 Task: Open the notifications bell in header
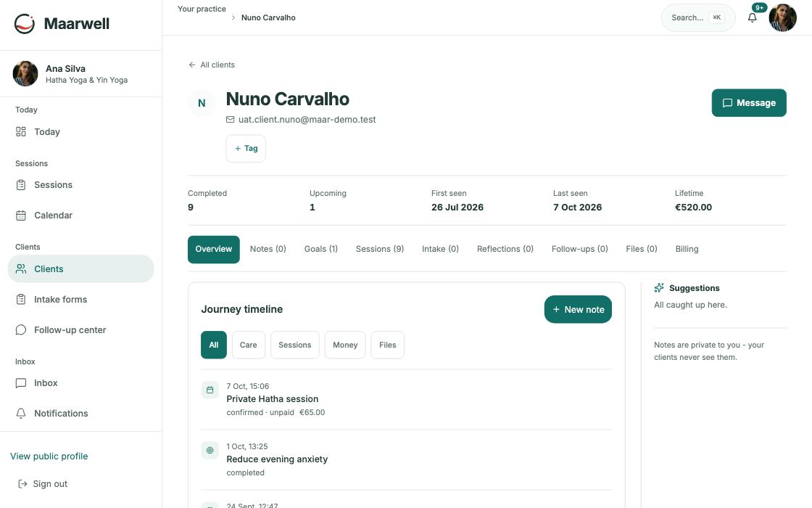[752, 17]
